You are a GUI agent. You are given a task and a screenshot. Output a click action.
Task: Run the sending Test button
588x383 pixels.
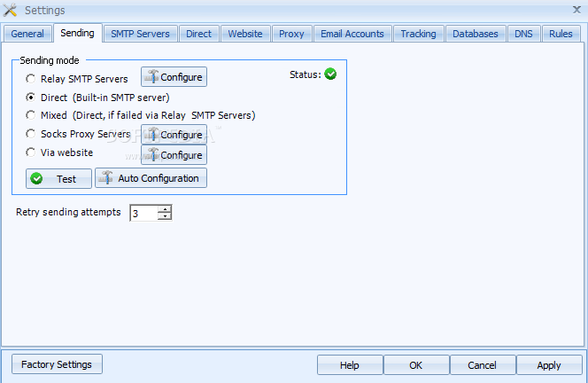point(58,178)
